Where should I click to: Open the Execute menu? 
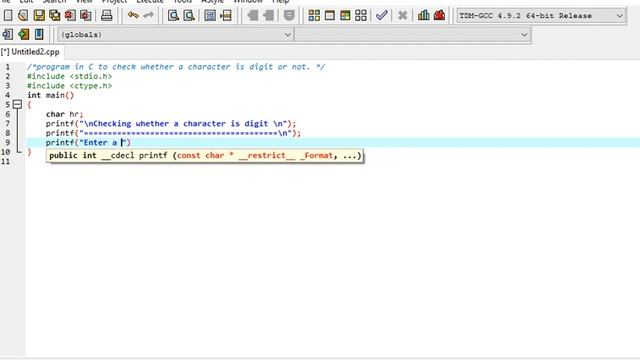(150, 1)
